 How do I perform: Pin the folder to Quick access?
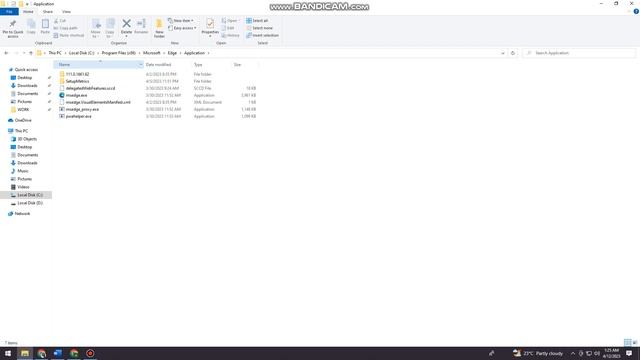click(13, 28)
